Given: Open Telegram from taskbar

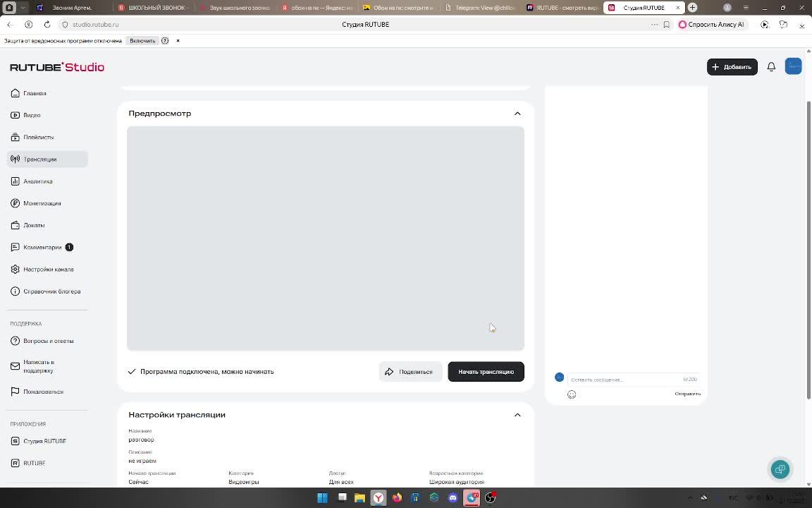Looking at the screenshot, I should point(472,498).
